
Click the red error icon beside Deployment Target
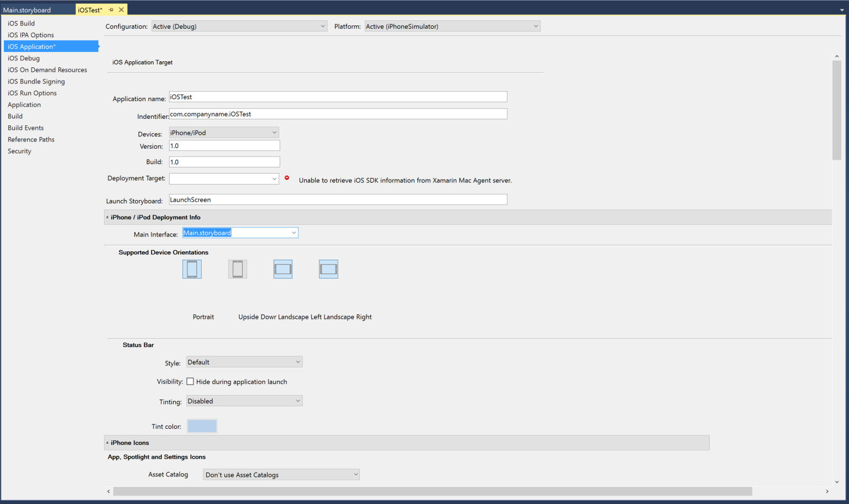[287, 177]
